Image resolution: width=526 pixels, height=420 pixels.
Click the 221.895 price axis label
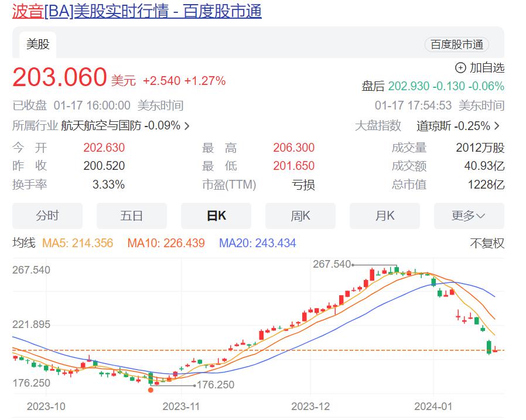[x=31, y=325]
